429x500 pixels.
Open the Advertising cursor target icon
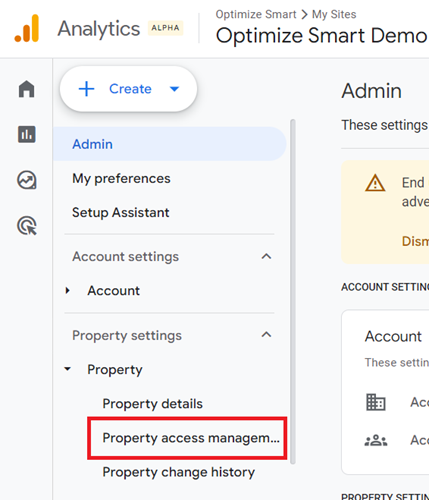pos(27,226)
